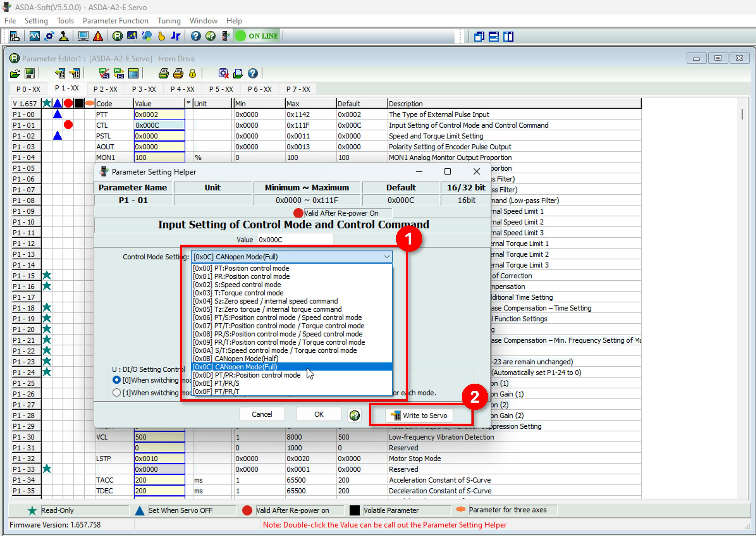The width and height of the screenshot is (756, 536).
Task: Click the orange printer icon
Action: pyautogui.click(x=178, y=73)
